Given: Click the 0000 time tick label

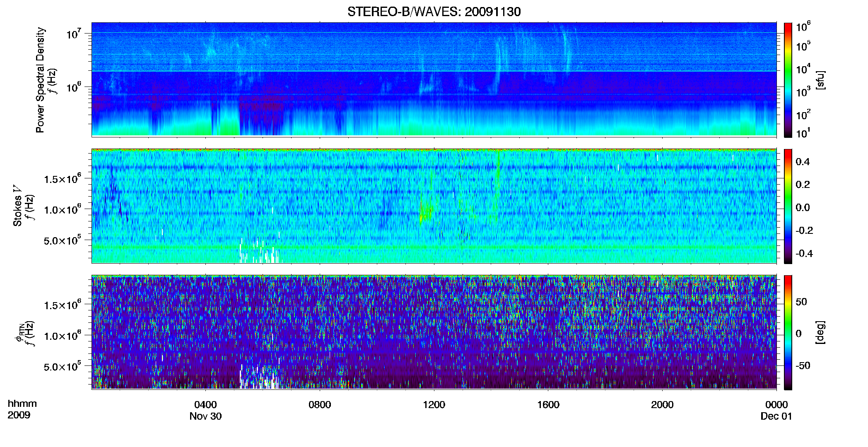Looking at the screenshot, I should pos(776,404).
